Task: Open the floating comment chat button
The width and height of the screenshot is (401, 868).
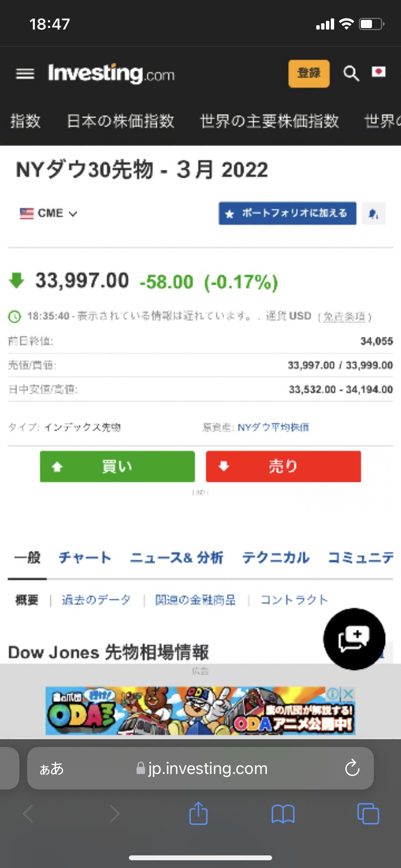Action: [354, 639]
